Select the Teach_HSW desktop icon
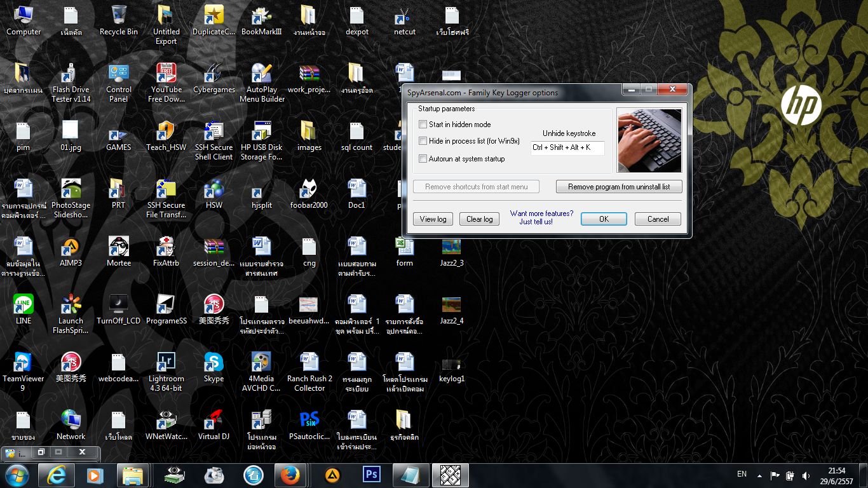This screenshot has width=868, height=488. coord(166,137)
